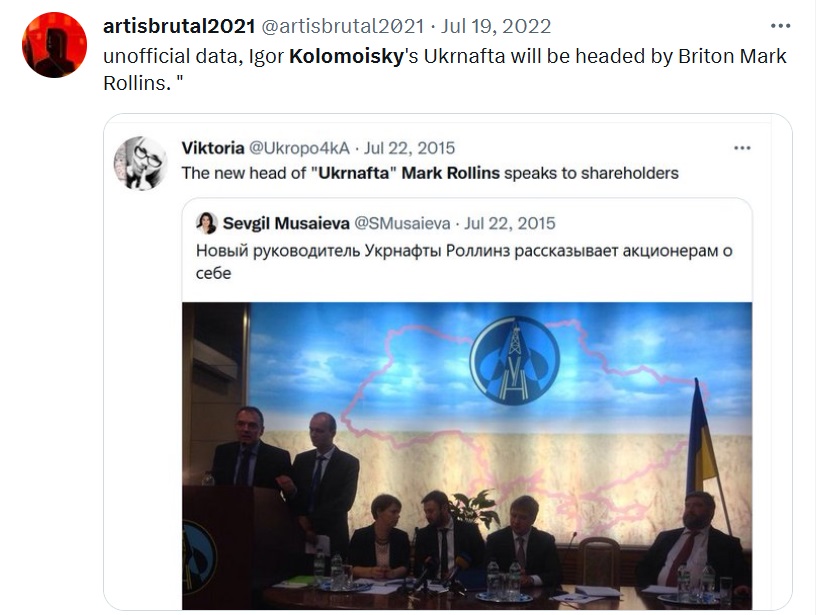This screenshot has width=822, height=615.
Task: Click the Ukrnafta logo in the photo
Action: tap(514, 360)
